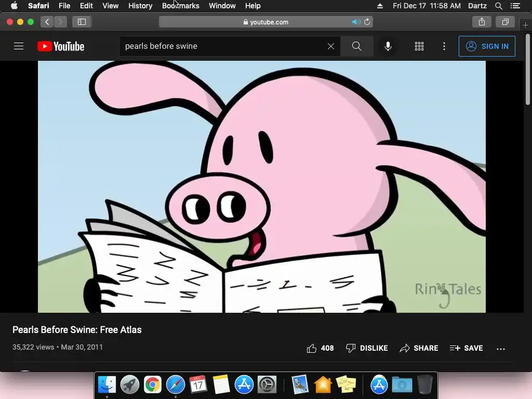Image resolution: width=532 pixels, height=399 pixels.
Task: Open the Trash in the Dock
Action: pos(425,385)
